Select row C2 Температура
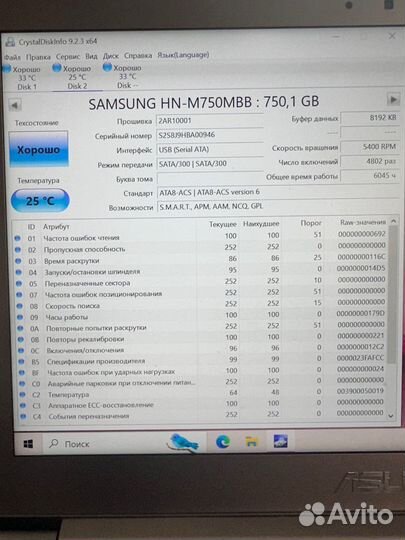Screen dimensions: 405x540 pos(200,393)
